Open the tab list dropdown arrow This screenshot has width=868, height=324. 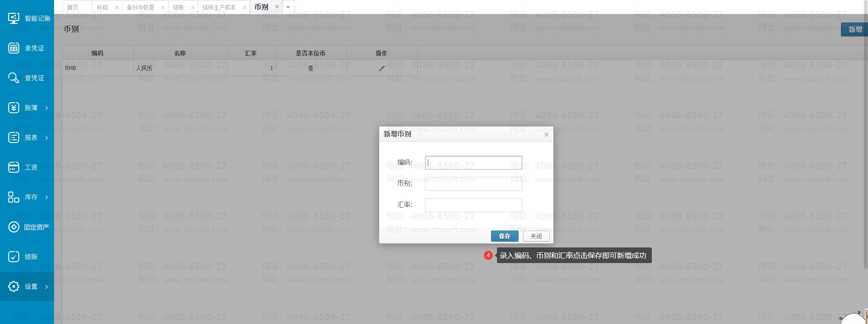(x=288, y=7)
